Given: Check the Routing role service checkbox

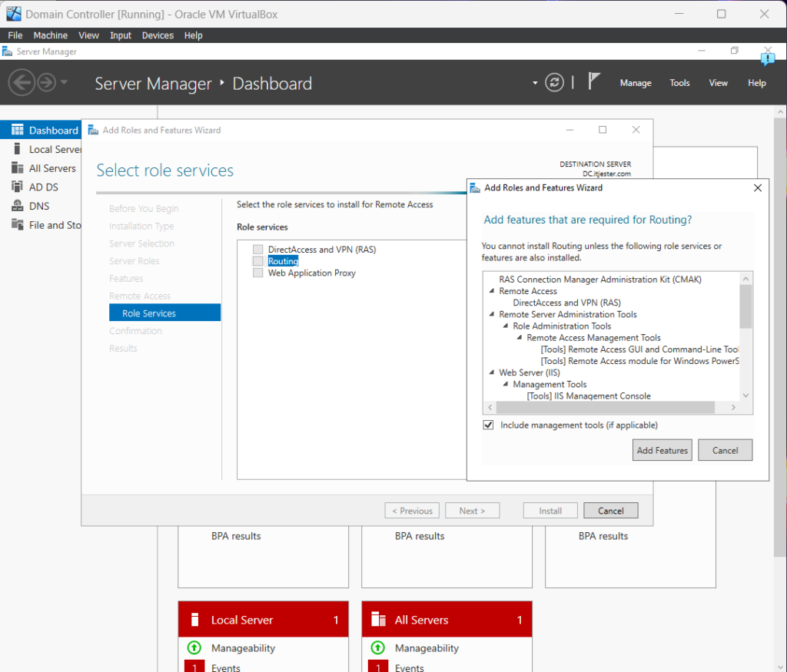Looking at the screenshot, I should tap(258, 261).
